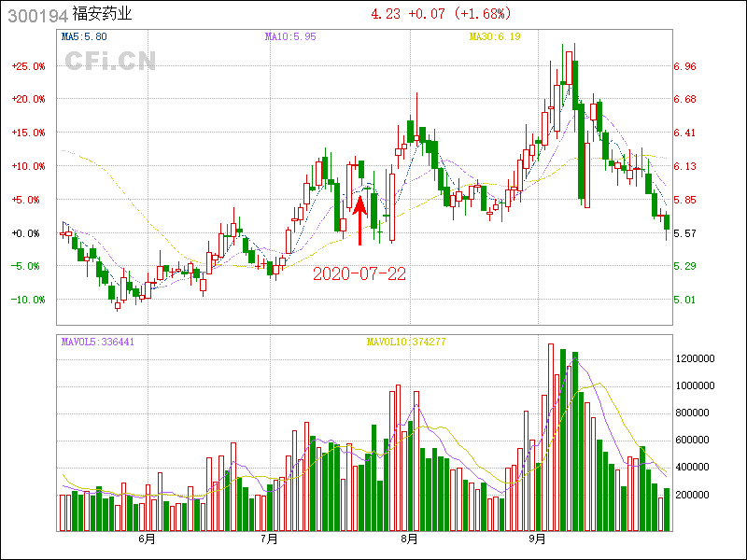Image resolution: width=747 pixels, height=560 pixels.
Task: Click the last green volume bar at right end
Action: tap(667, 510)
